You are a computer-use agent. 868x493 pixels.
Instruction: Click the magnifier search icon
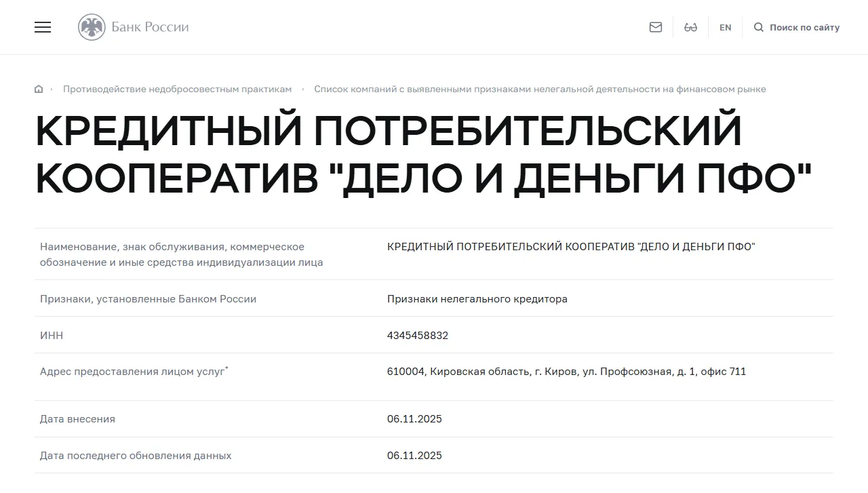tap(759, 27)
